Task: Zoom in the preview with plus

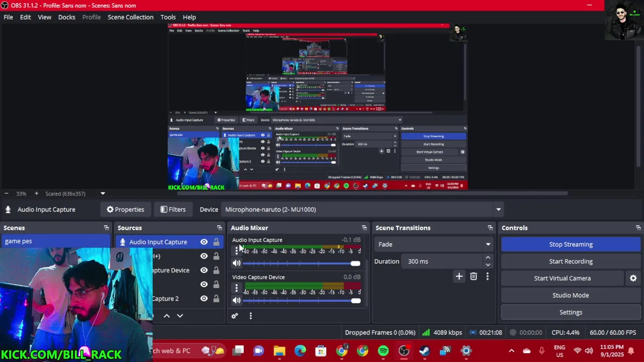Action: pyautogui.click(x=36, y=194)
